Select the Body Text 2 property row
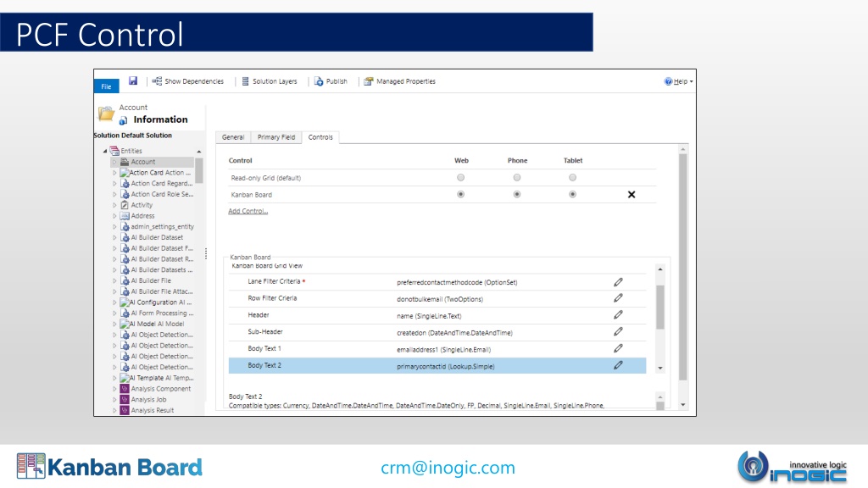The image size is (868, 488). tap(437, 365)
